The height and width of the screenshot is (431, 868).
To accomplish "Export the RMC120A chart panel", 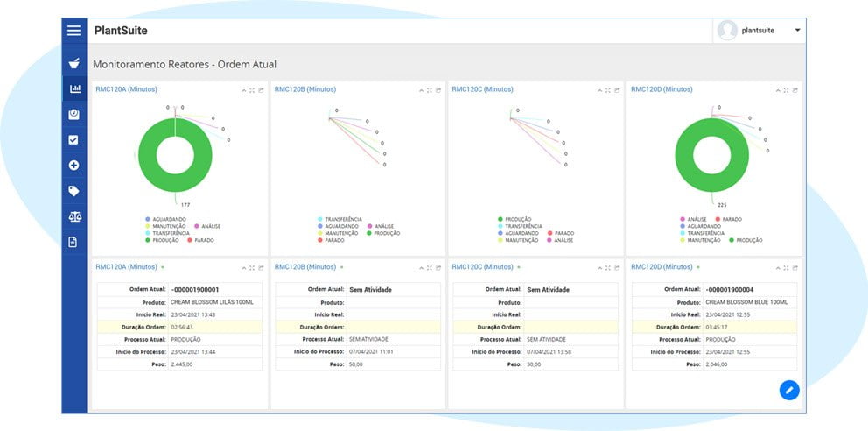I will (261, 90).
